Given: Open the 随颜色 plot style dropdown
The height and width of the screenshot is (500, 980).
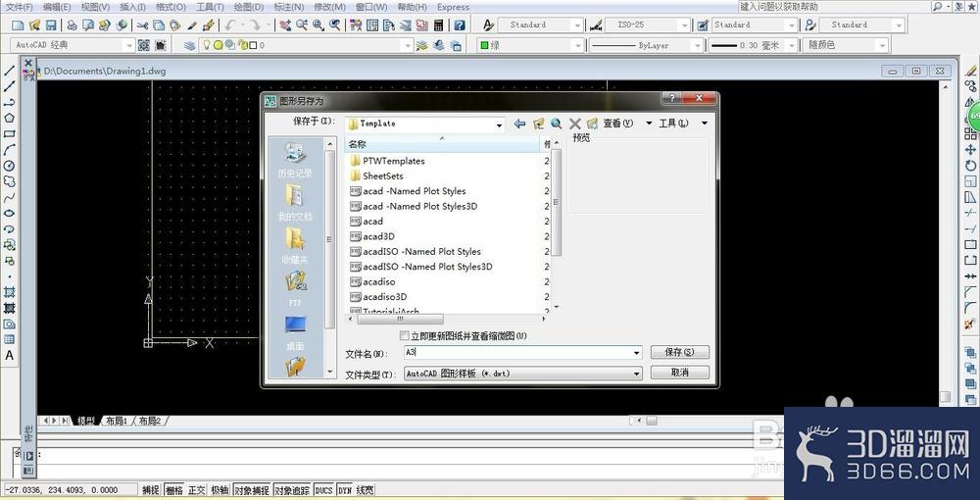Looking at the screenshot, I should point(881,45).
